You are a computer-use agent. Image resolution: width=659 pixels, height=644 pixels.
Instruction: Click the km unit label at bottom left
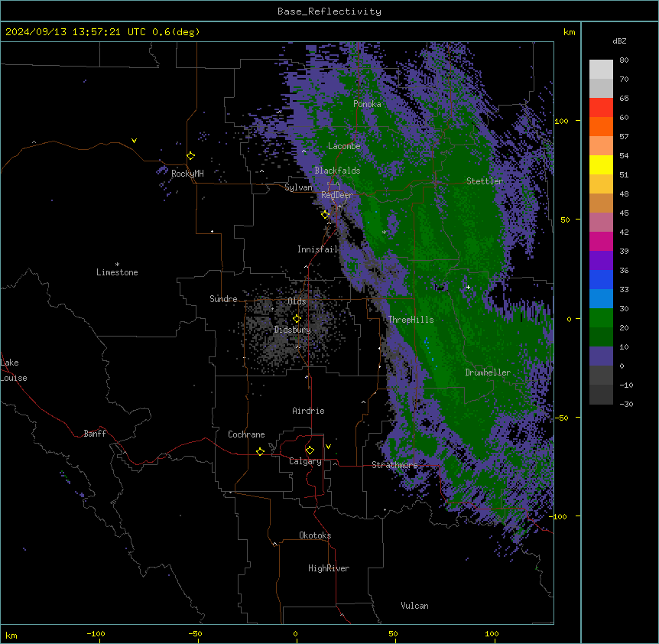point(11,636)
